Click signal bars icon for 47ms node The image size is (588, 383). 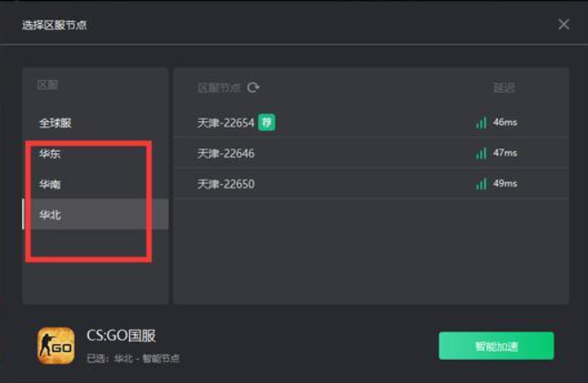pyautogui.click(x=481, y=153)
